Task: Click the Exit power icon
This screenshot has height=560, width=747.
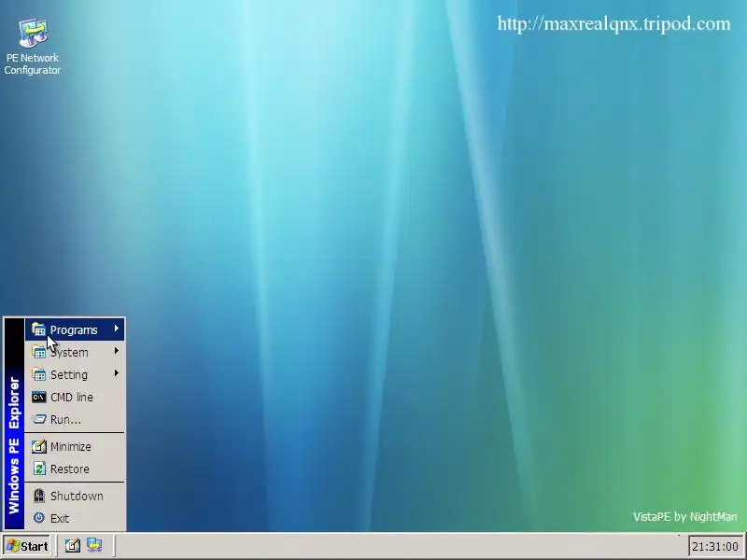Action: pyautogui.click(x=39, y=518)
